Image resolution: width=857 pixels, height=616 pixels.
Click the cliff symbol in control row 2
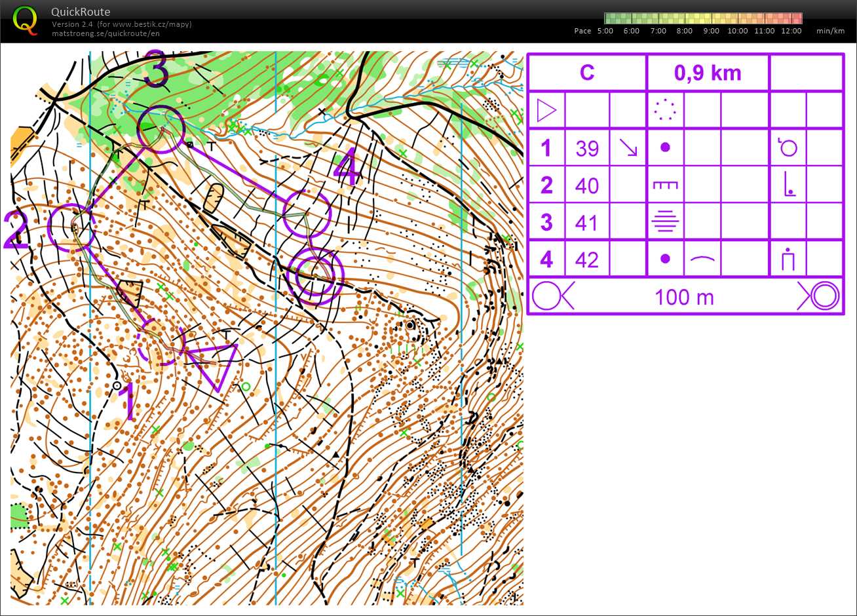click(665, 185)
